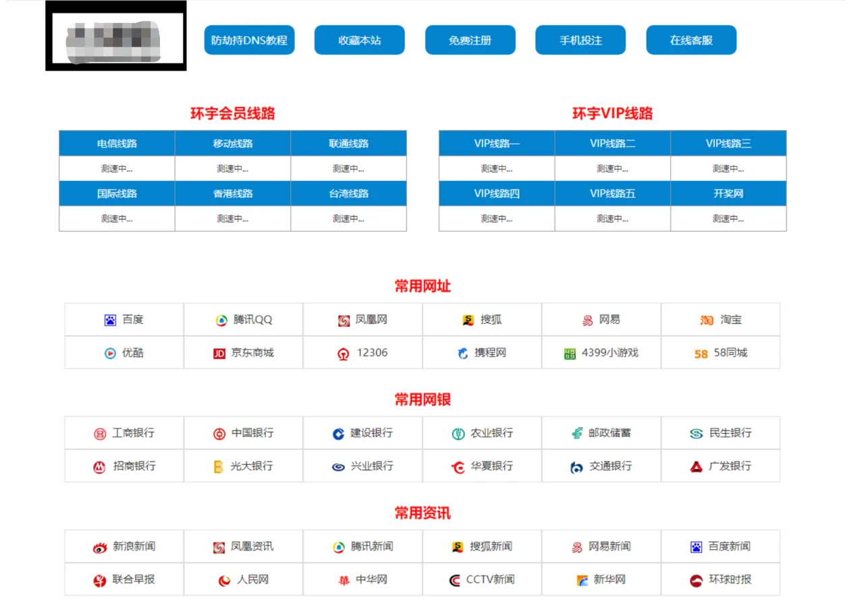This screenshot has width=864, height=616.
Task: Click the 新浪新闻 eye icon
Action: point(100,547)
